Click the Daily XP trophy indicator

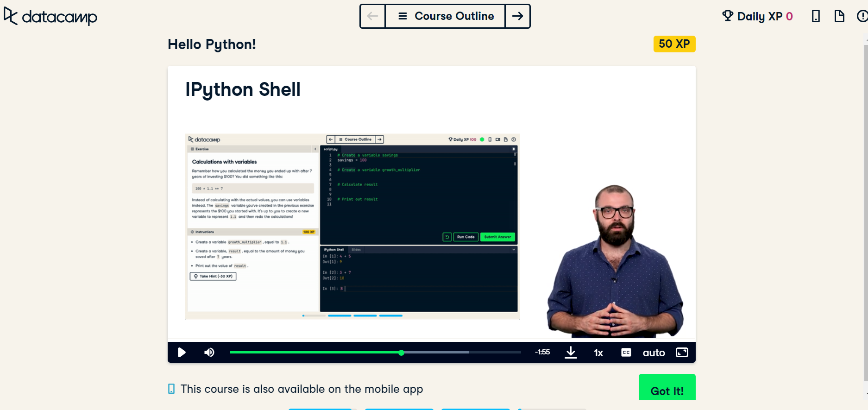[757, 16]
